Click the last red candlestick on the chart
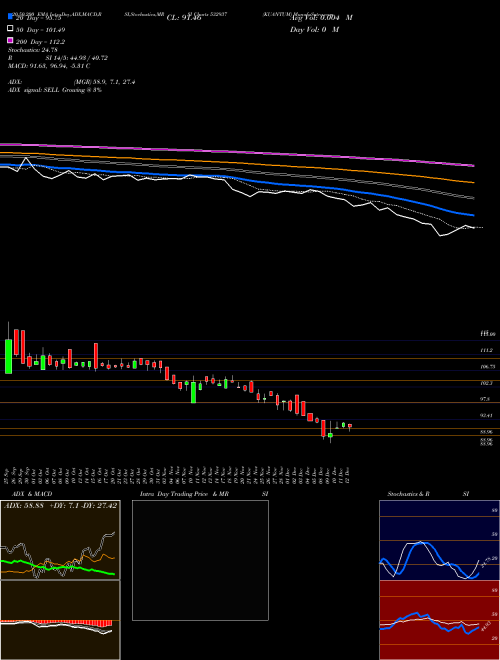This screenshot has width=500, height=660. point(350,426)
